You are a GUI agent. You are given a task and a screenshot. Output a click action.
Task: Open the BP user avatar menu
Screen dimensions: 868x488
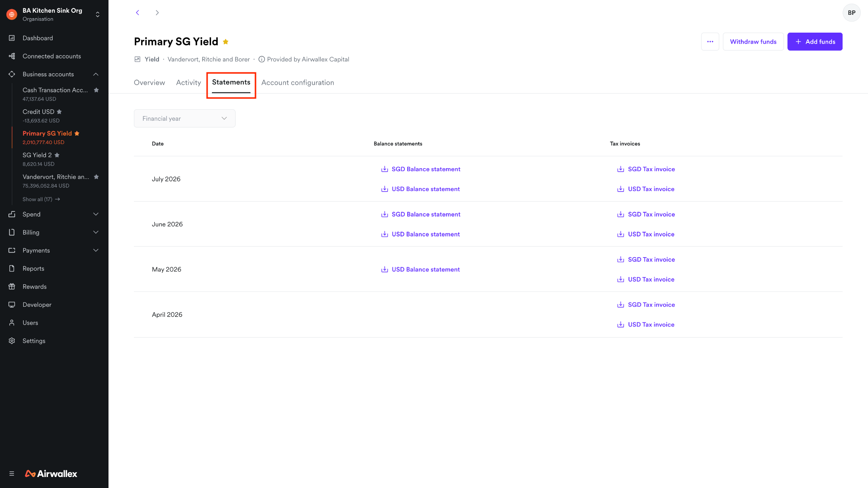click(x=851, y=13)
